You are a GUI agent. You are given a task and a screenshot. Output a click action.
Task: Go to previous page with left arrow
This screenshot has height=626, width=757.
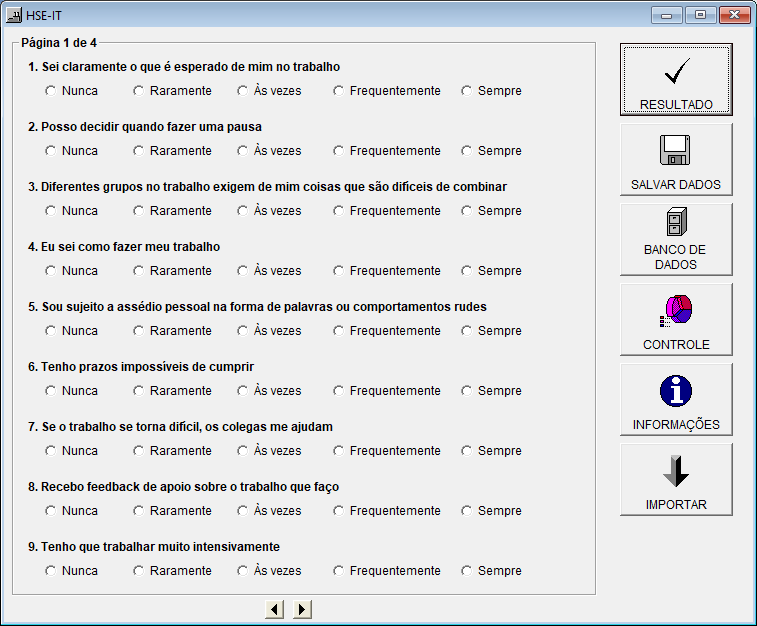coord(275,609)
